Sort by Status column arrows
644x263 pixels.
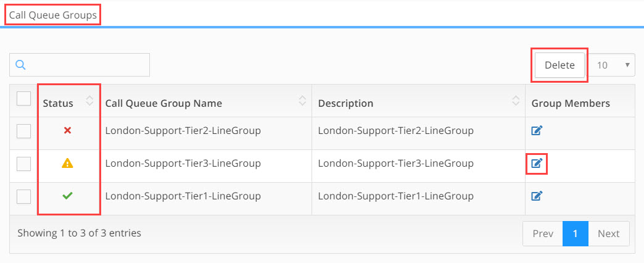[89, 101]
